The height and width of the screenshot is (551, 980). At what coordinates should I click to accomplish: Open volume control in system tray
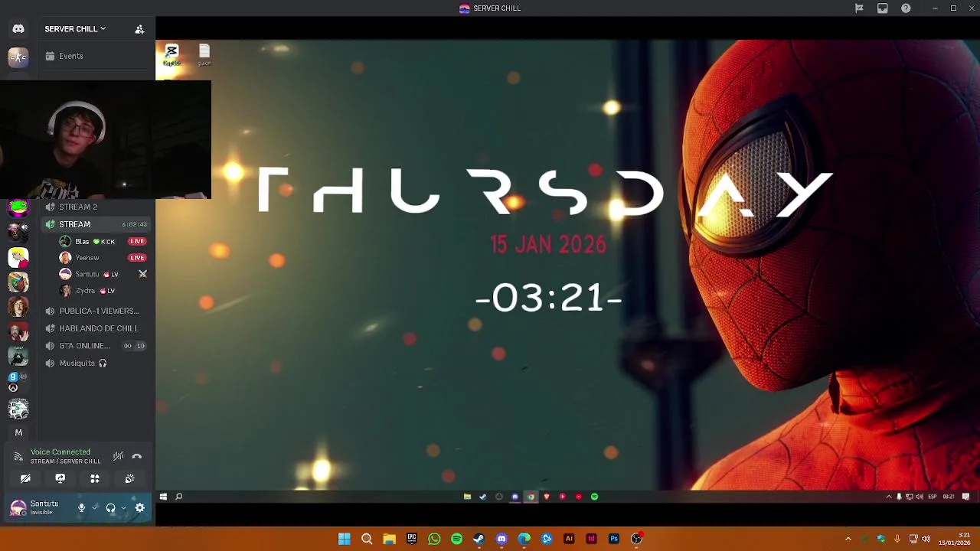coord(926,540)
